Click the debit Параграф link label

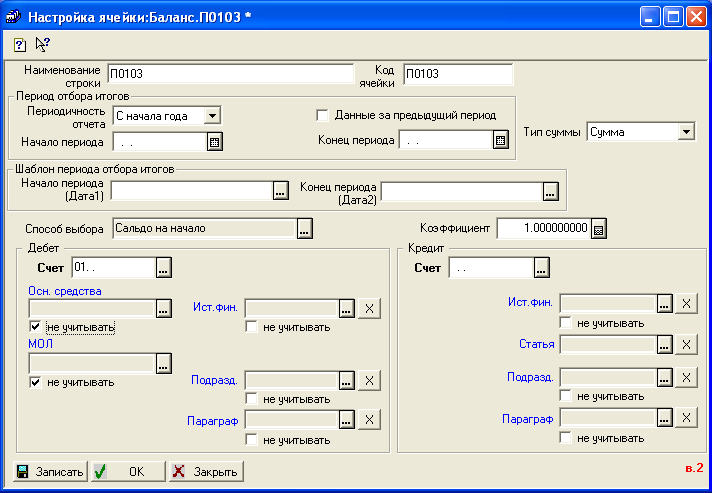click(x=213, y=421)
